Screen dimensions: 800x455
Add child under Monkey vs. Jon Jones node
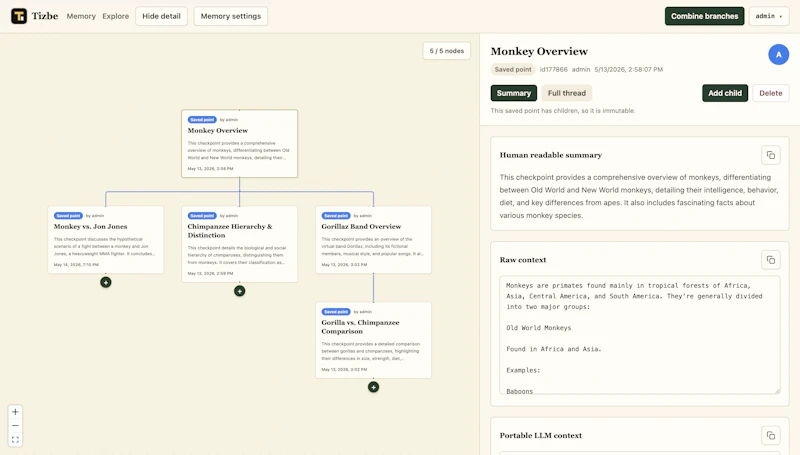(106, 282)
